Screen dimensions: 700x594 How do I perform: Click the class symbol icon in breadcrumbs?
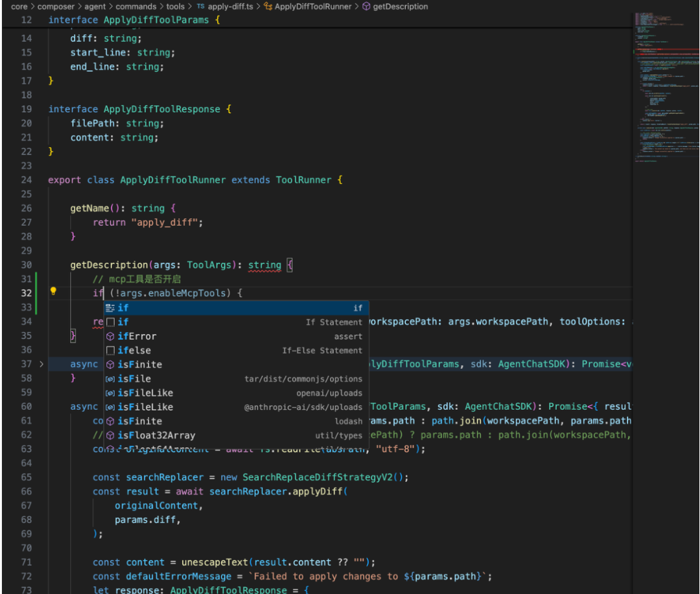268,6
